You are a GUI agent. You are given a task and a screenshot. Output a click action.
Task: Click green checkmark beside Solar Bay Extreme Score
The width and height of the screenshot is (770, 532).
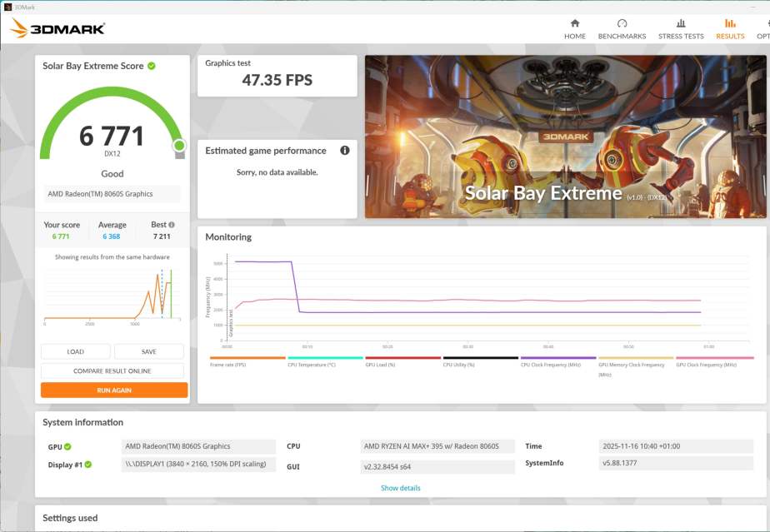[152, 66]
